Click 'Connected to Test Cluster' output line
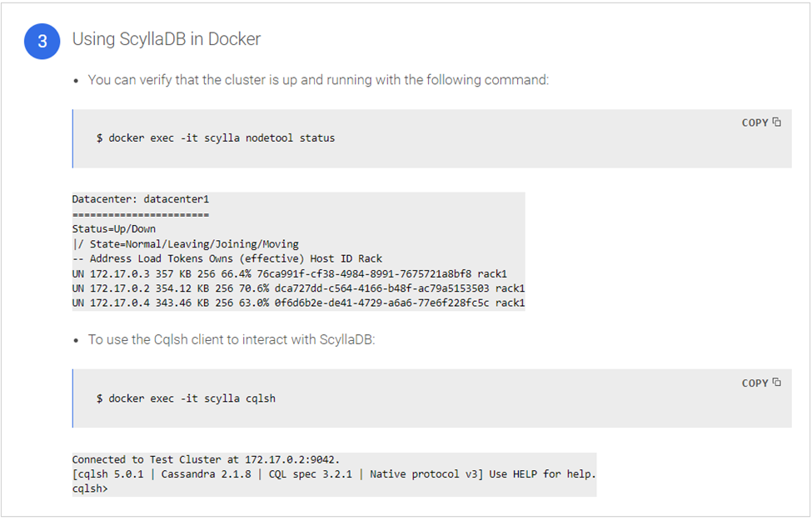The image size is (812, 521). pos(206,459)
